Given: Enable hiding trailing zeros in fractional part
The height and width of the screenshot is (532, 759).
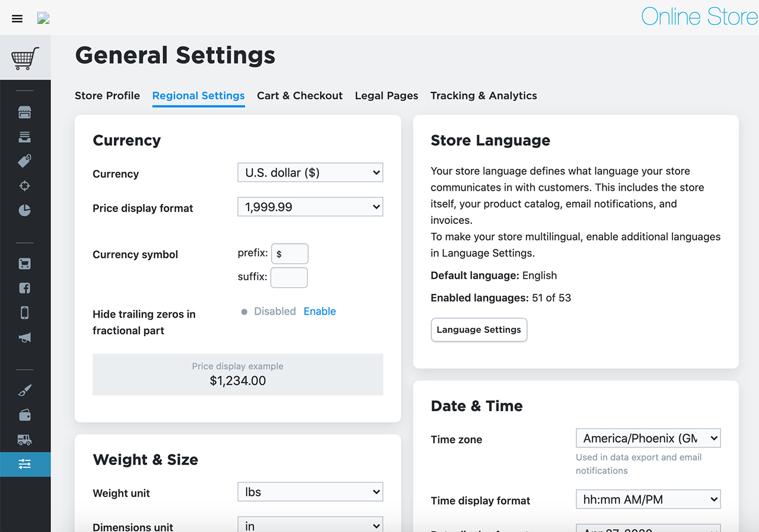Looking at the screenshot, I should (319, 311).
